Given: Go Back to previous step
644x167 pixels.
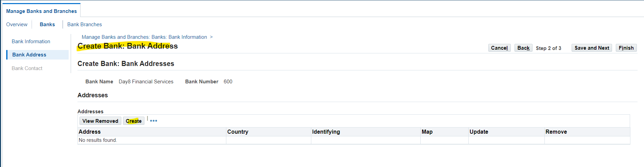Looking at the screenshot, I should (x=523, y=48).
